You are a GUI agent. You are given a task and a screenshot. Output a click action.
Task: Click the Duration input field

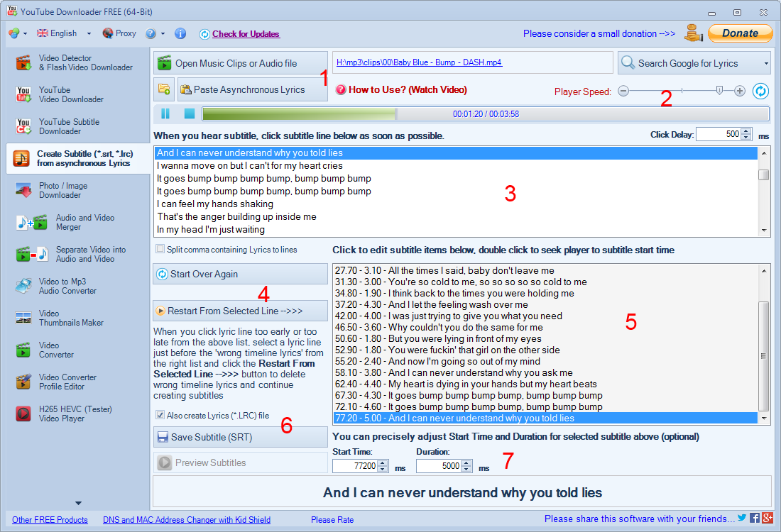pyautogui.click(x=439, y=466)
